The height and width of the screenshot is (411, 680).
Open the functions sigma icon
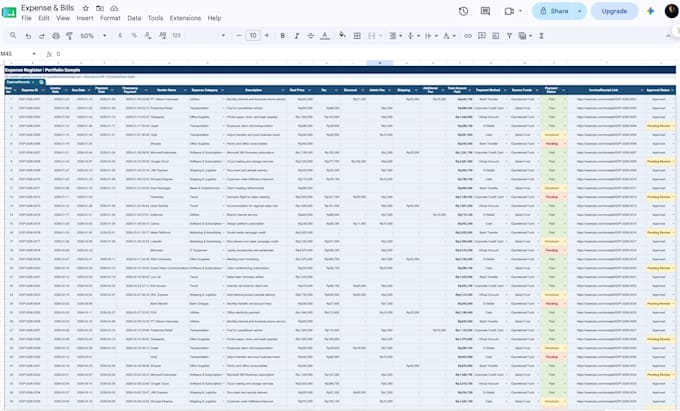tap(541, 36)
